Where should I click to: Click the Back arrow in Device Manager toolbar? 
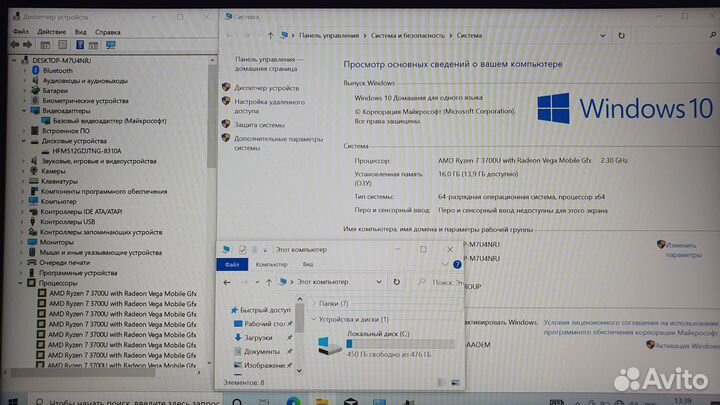tap(15, 45)
